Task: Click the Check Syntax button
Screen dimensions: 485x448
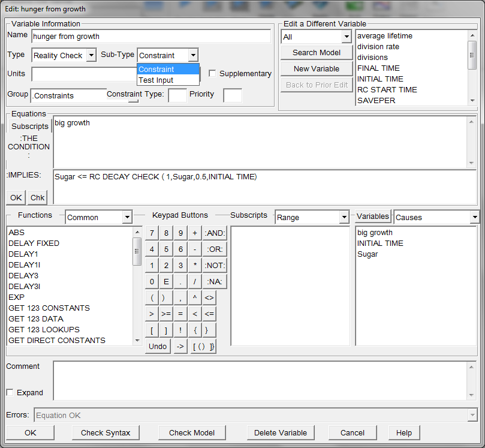Action: [x=106, y=432]
